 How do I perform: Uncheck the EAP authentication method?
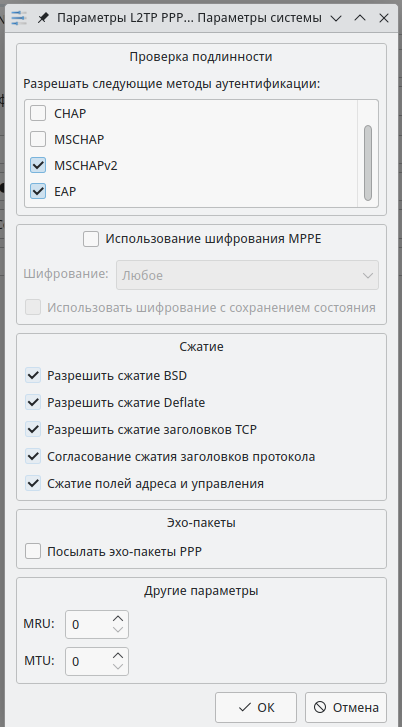[x=38, y=191]
